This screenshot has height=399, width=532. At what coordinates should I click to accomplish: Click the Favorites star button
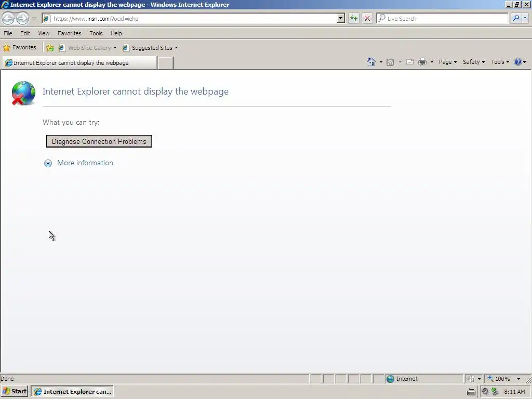coord(20,47)
